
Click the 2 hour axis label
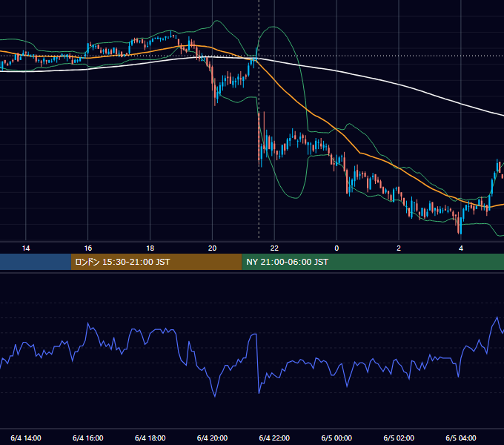pos(399,248)
